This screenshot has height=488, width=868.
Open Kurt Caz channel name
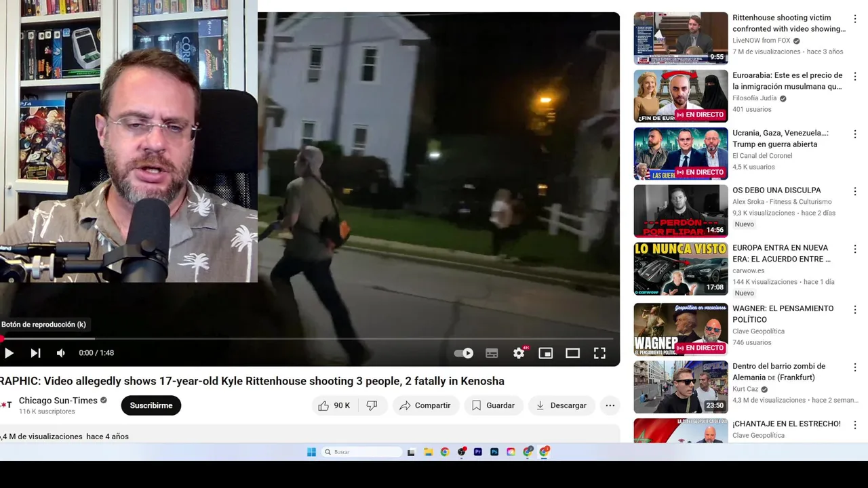click(745, 390)
